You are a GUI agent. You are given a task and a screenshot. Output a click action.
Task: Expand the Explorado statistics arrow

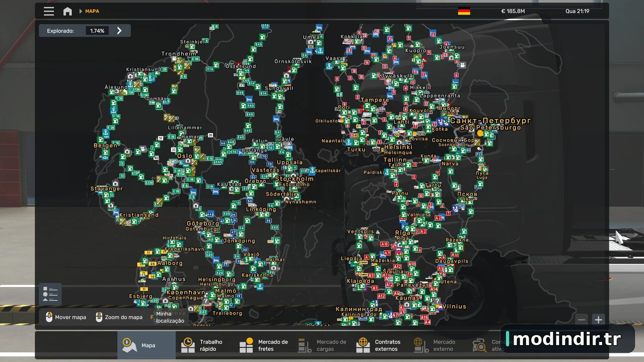[119, 31]
